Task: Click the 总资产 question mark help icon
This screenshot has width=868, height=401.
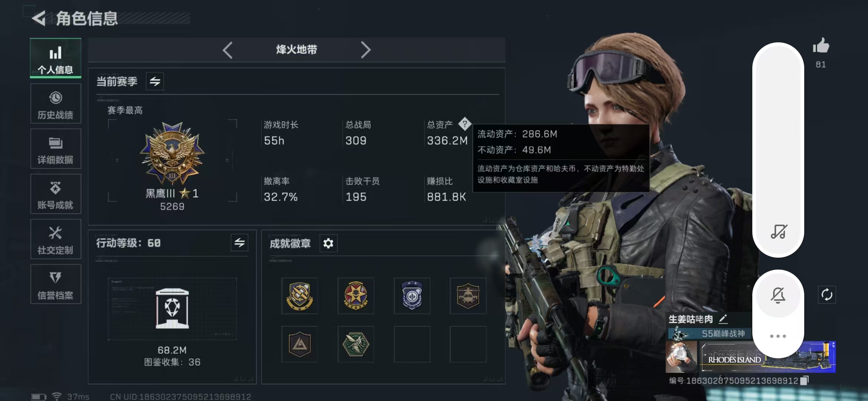Action: (464, 124)
